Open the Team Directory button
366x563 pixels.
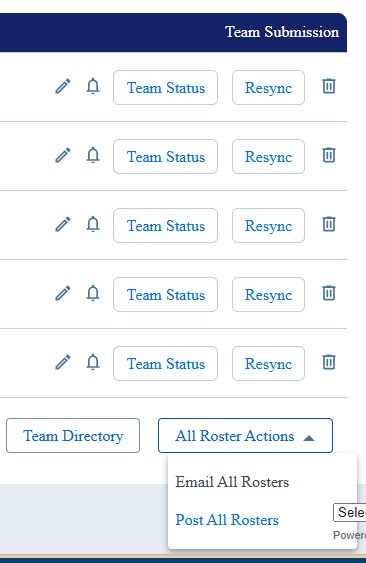click(73, 436)
